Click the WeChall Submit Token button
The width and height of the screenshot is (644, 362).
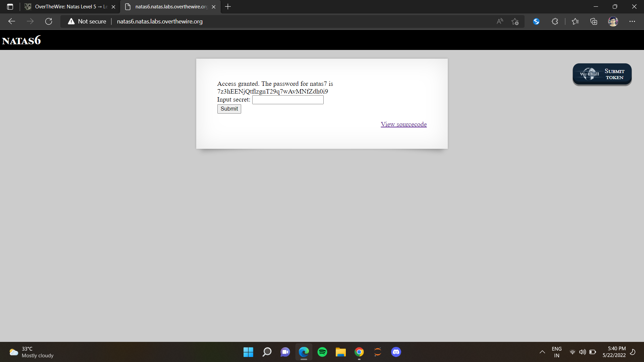tap(602, 74)
